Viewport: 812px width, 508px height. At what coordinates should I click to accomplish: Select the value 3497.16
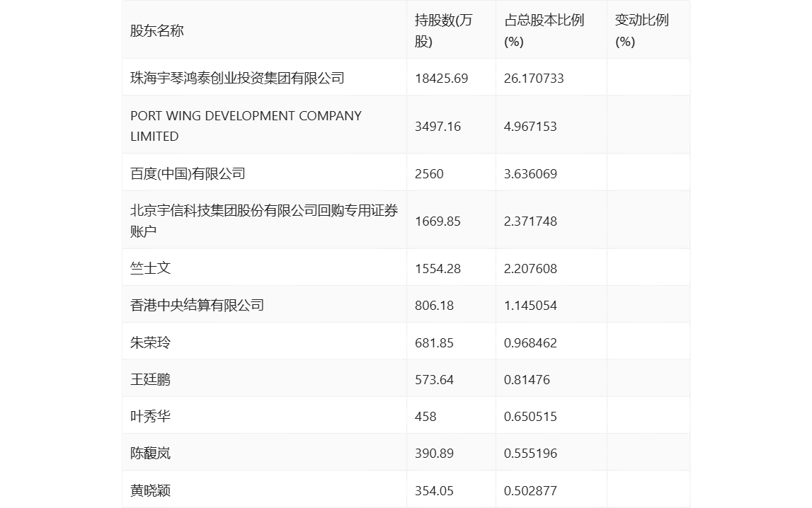pos(438,127)
